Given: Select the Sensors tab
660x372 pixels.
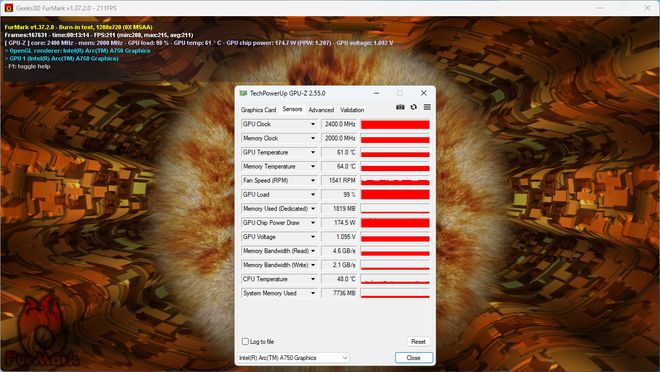Looking at the screenshot, I should (292, 109).
